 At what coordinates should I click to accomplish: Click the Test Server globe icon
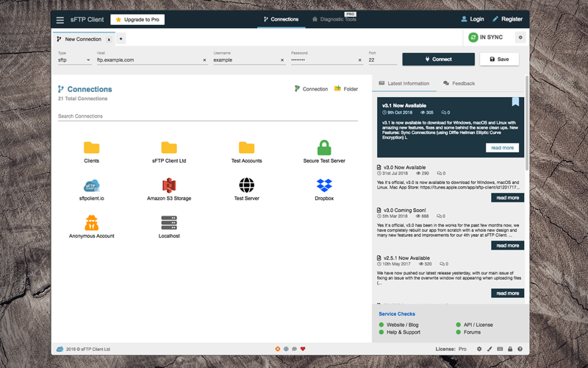pos(246,185)
